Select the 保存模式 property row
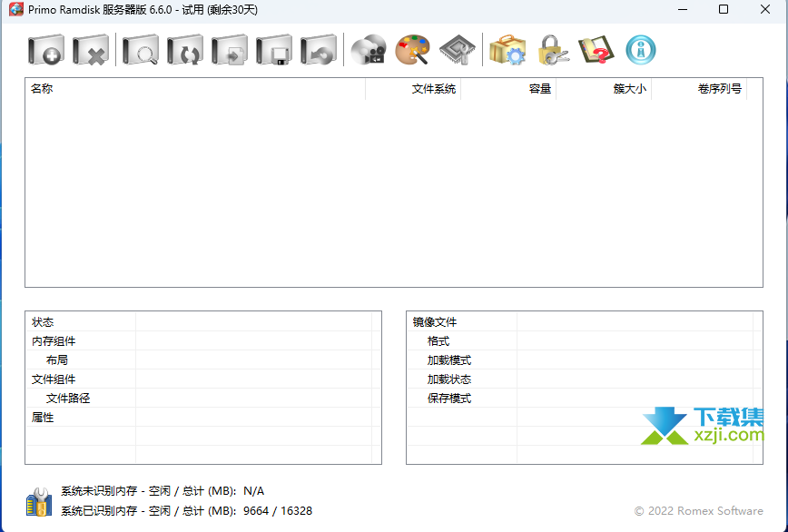The width and height of the screenshot is (788, 532). 585,398
